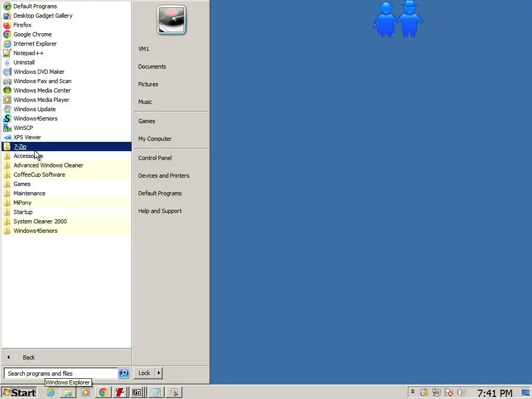Open Pictures in the right pane

pyautogui.click(x=171, y=84)
